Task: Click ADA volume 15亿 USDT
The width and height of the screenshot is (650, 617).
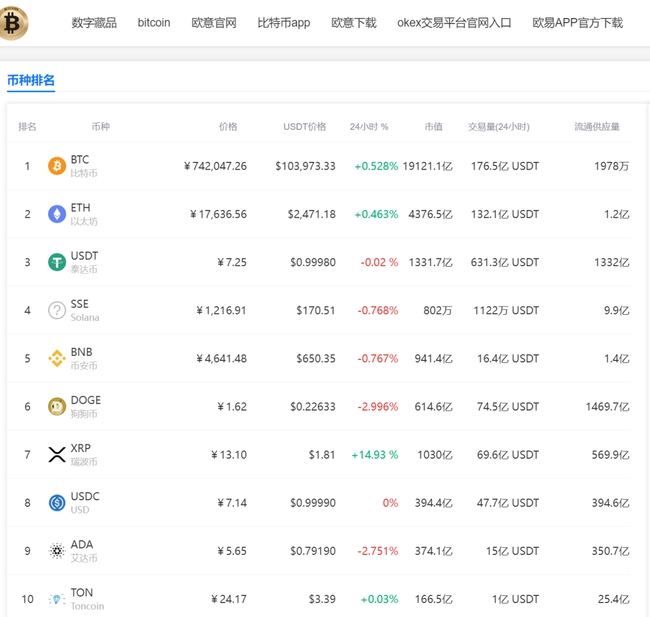Action: pos(512,551)
